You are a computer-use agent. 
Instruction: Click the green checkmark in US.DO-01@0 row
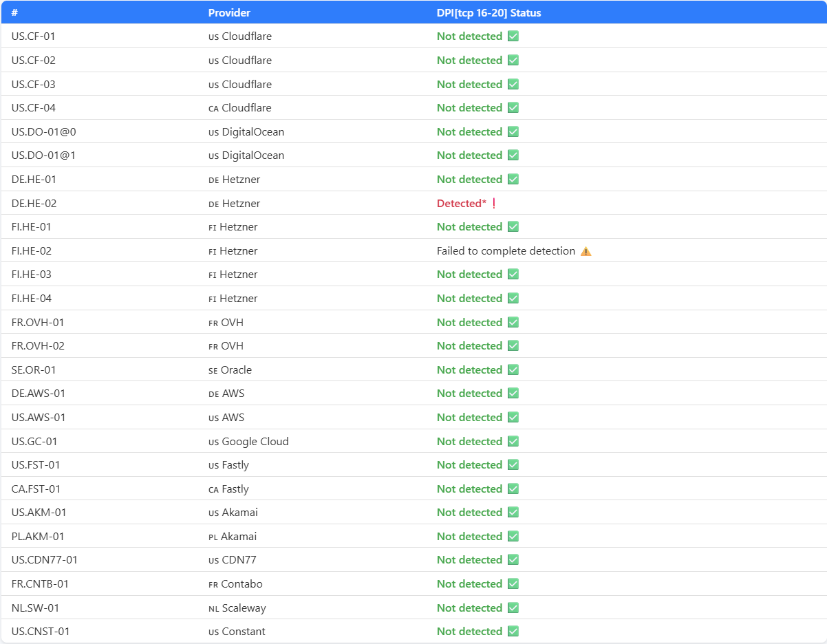(x=513, y=132)
